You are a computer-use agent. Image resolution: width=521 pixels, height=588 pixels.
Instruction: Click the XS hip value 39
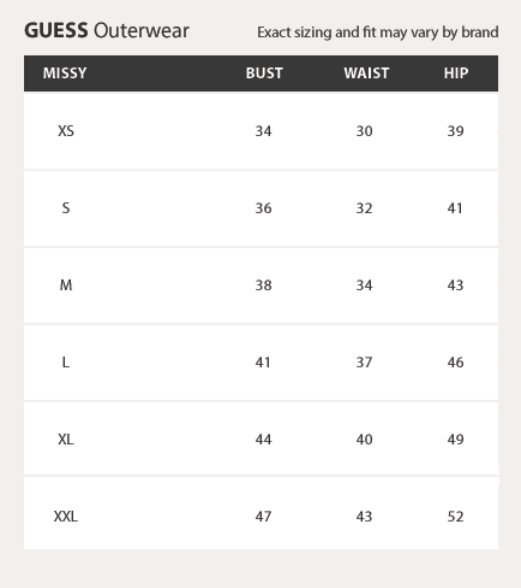[x=455, y=131]
